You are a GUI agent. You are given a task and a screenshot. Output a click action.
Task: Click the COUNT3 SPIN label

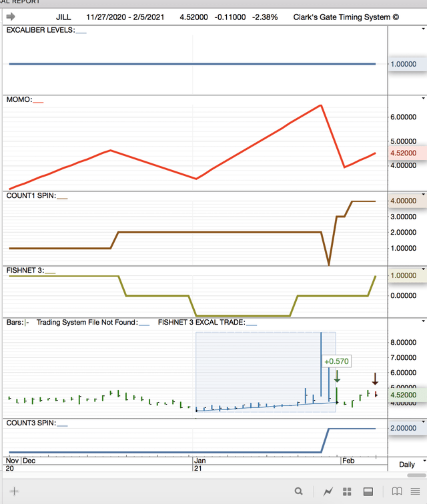[x=31, y=423]
